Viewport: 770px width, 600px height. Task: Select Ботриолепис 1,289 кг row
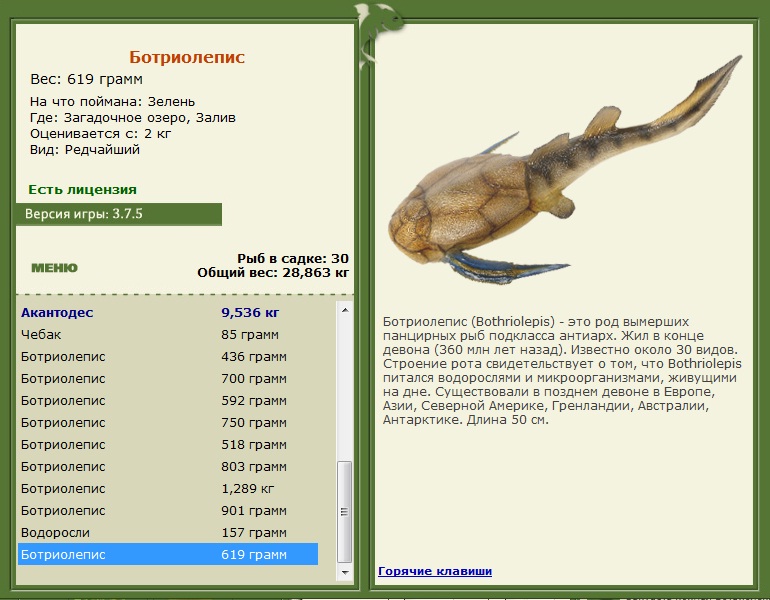tap(168, 489)
